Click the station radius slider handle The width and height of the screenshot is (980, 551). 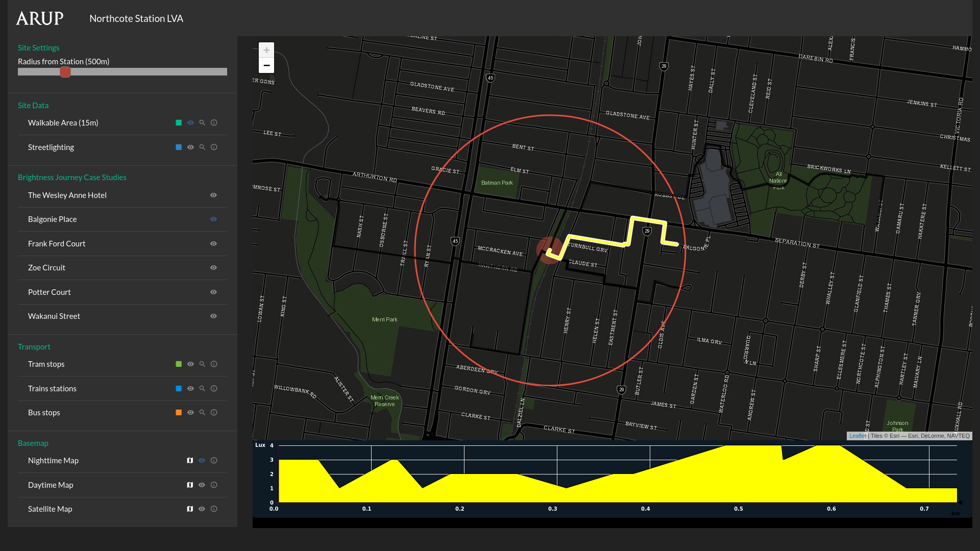click(x=65, y=72)
